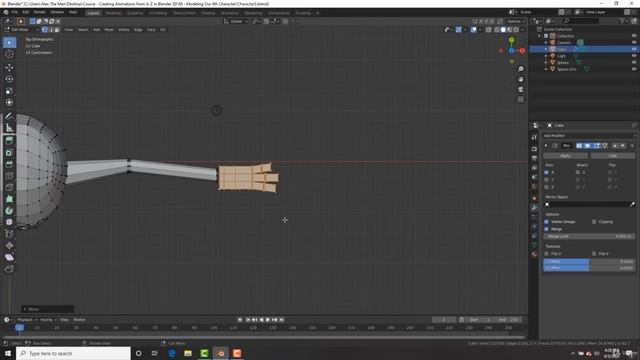Select the Poly Build tool
This screenshot has width=640, height=360.
pos(9,199)
